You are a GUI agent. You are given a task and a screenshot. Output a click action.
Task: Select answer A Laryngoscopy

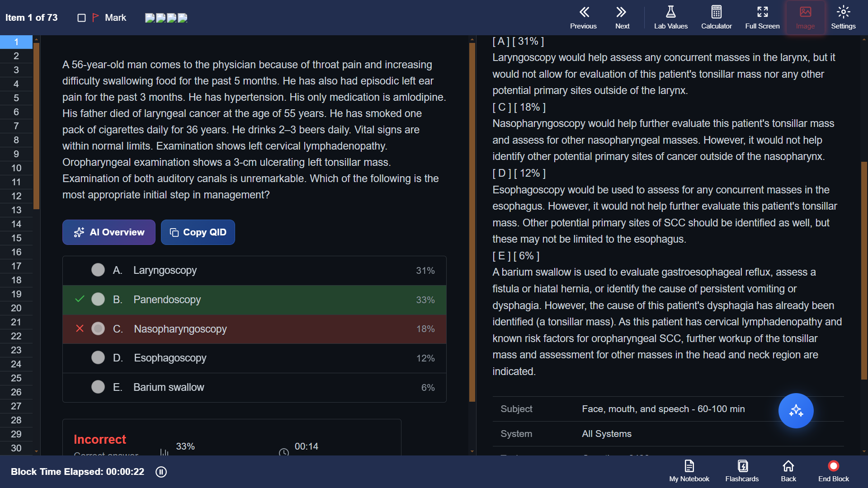click(255, 270)
